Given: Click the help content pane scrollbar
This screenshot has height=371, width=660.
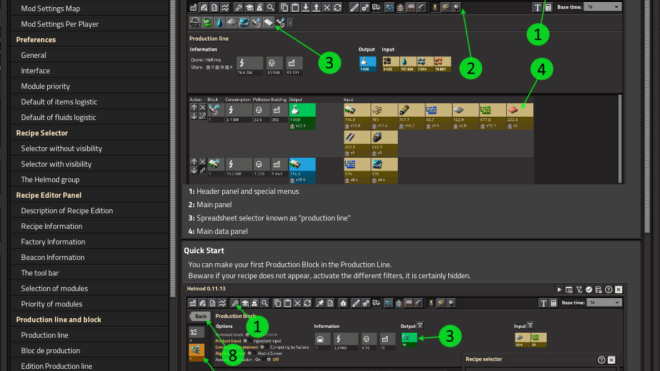Looking at the screenshot, I should tap(647, 116).
